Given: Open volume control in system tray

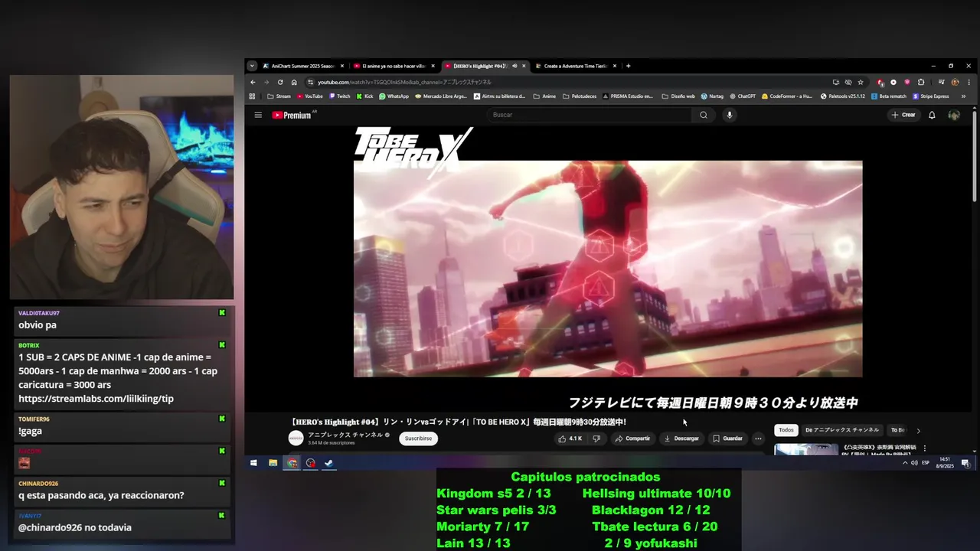Looking at the screenshot, I should (914, 463).
